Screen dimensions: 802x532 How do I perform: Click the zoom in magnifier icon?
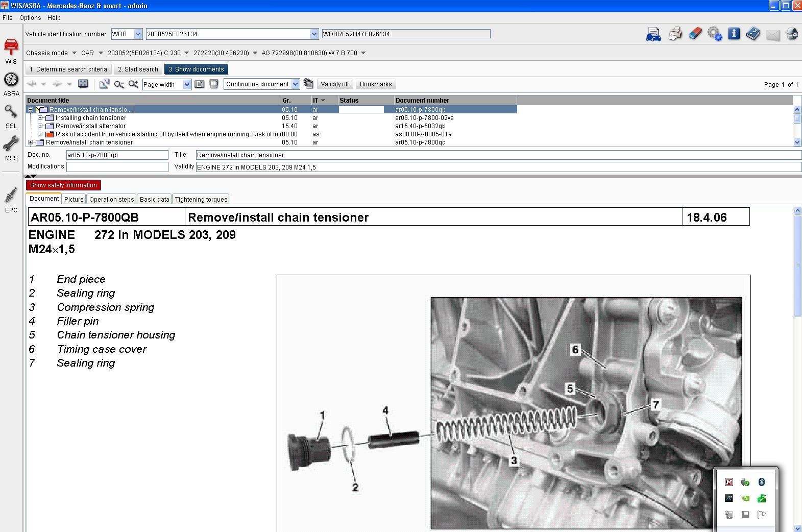133,84
